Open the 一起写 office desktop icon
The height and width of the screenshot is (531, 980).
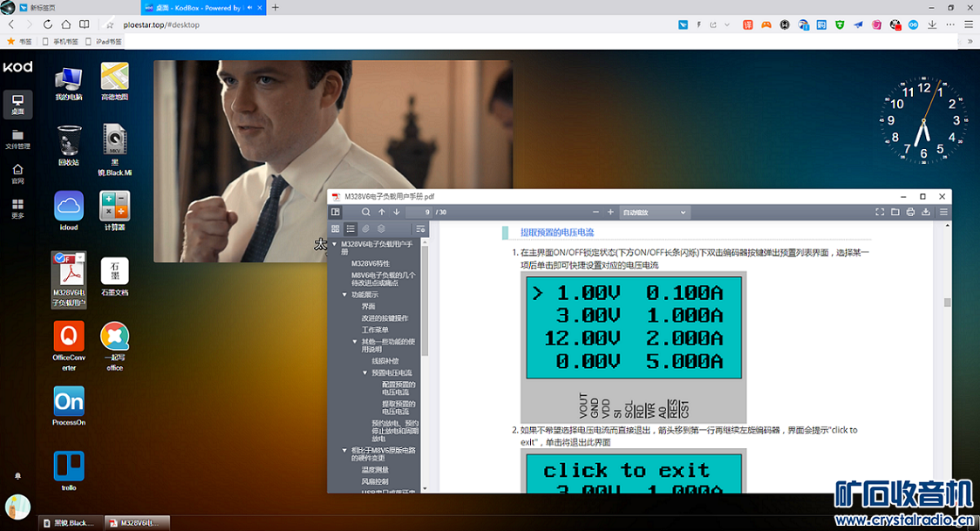[x=114, y=346]
